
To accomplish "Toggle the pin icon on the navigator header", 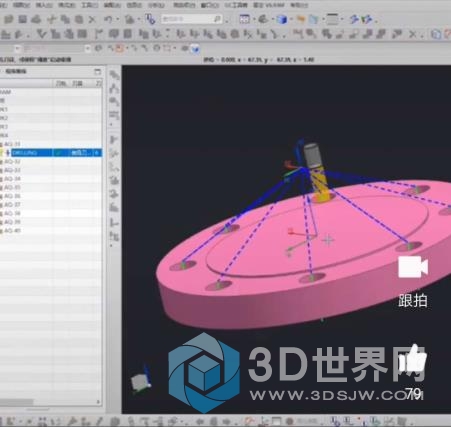I will coord(97,71).
